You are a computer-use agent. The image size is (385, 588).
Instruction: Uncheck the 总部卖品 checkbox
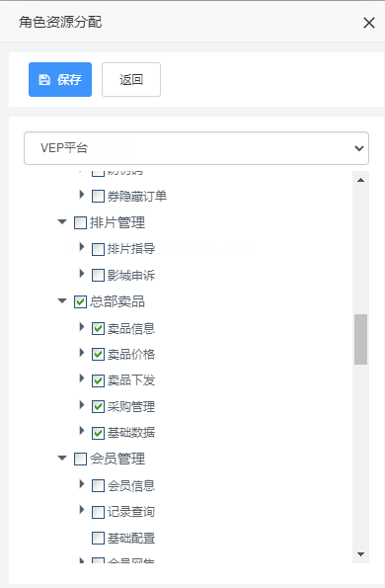pos(81,301)
